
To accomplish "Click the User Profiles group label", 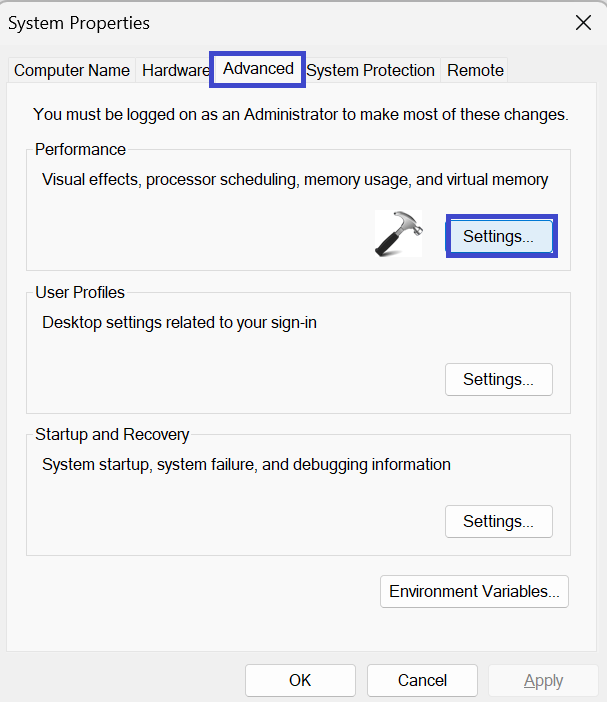I will point(80,292).
